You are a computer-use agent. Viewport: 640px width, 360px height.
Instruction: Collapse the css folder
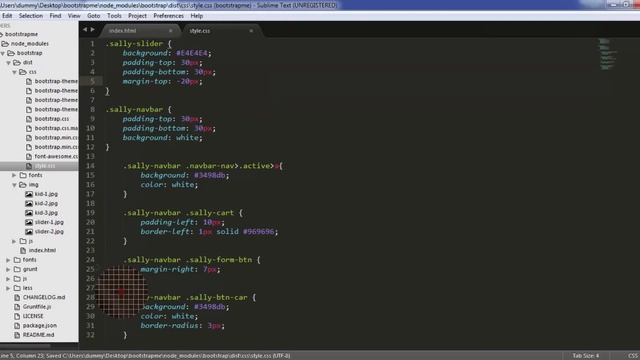tap(14, 72)
